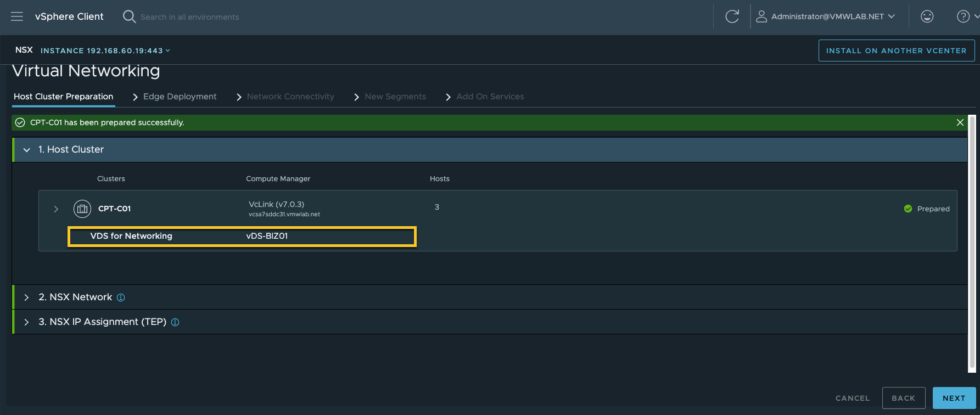Viewport: 980px width, 415px height.
Task: Open the help question mark menu
Action: pyautogui.click(x=963, y=16)
